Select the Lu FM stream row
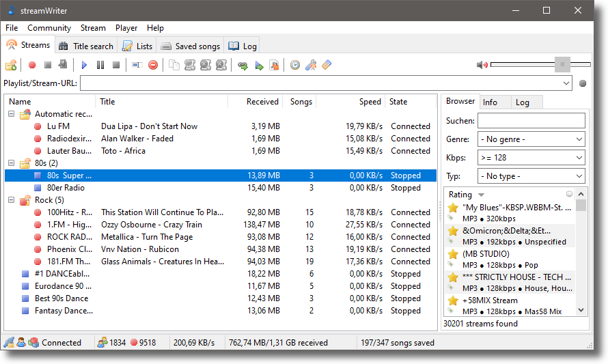The width and height of the screenshot is (608, 364). pos(220,126)
